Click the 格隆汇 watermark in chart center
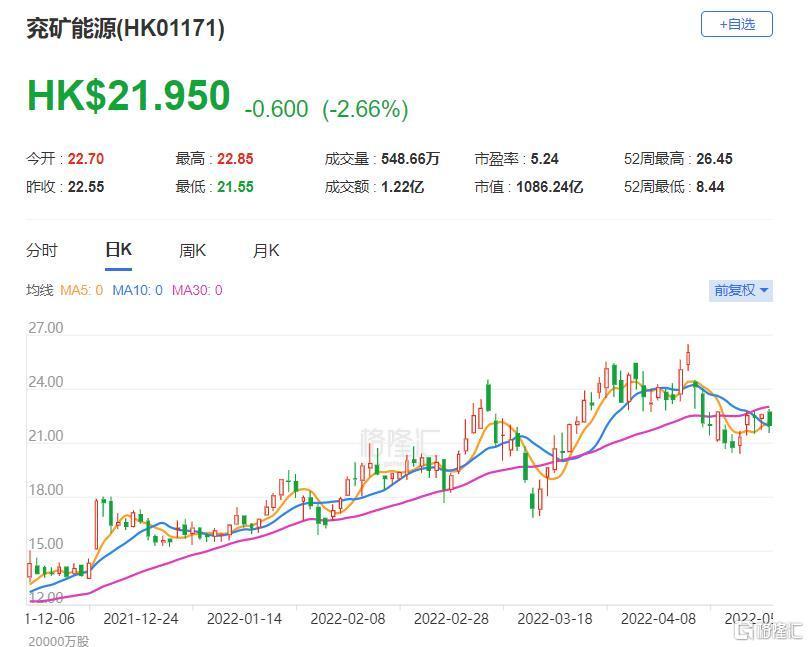 [400, 437]
